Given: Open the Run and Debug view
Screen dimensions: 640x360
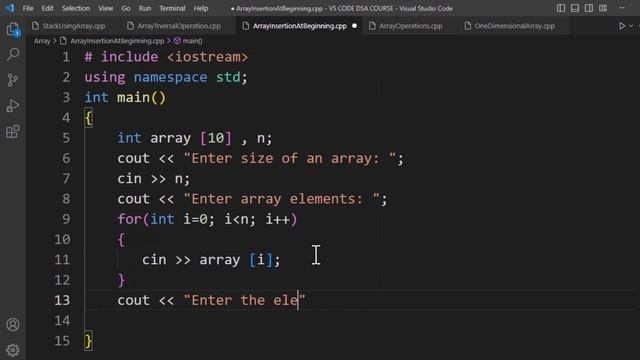Looking at the screenshot, I should [13, 106].
